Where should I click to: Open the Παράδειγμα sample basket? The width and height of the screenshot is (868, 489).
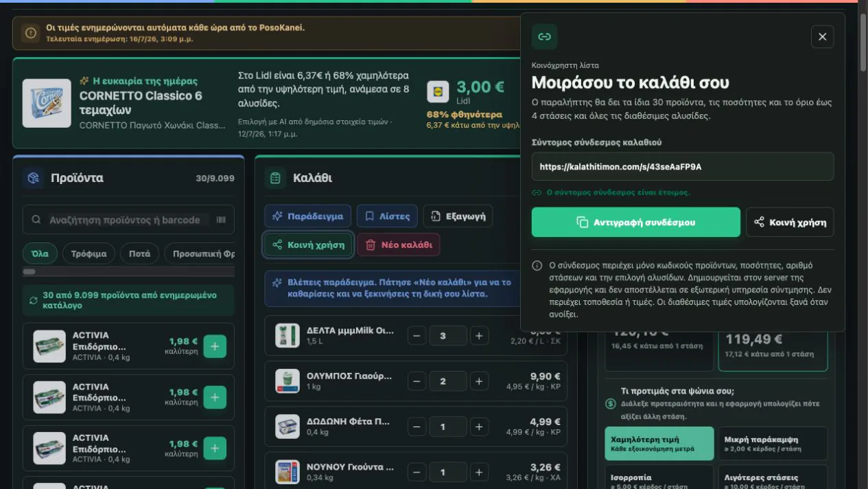click(308, 216)
